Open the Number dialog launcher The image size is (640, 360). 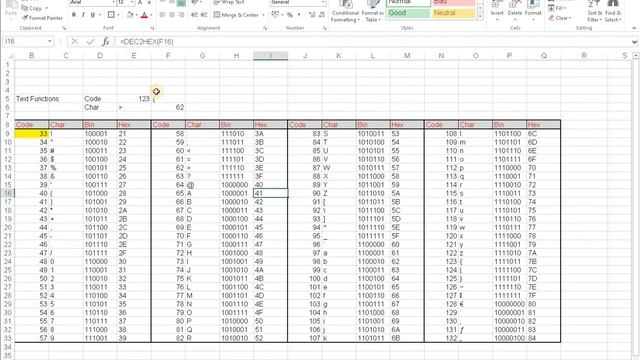[325, 28]
